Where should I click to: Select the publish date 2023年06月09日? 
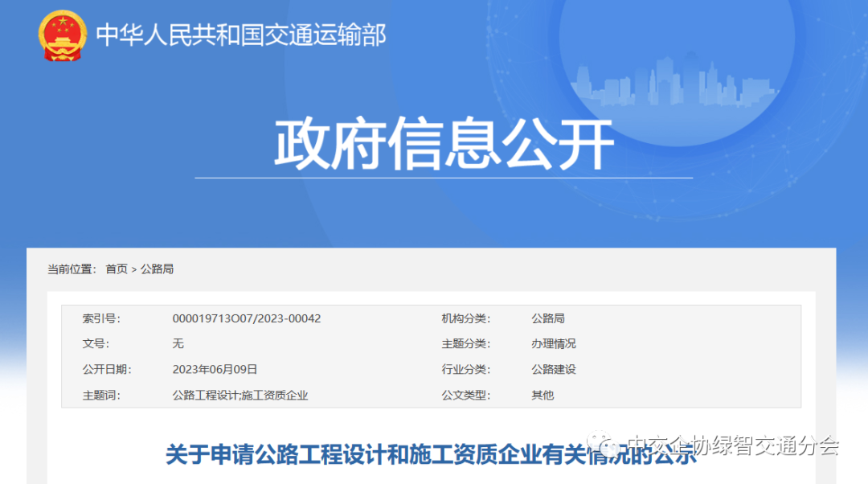point(215,370)
